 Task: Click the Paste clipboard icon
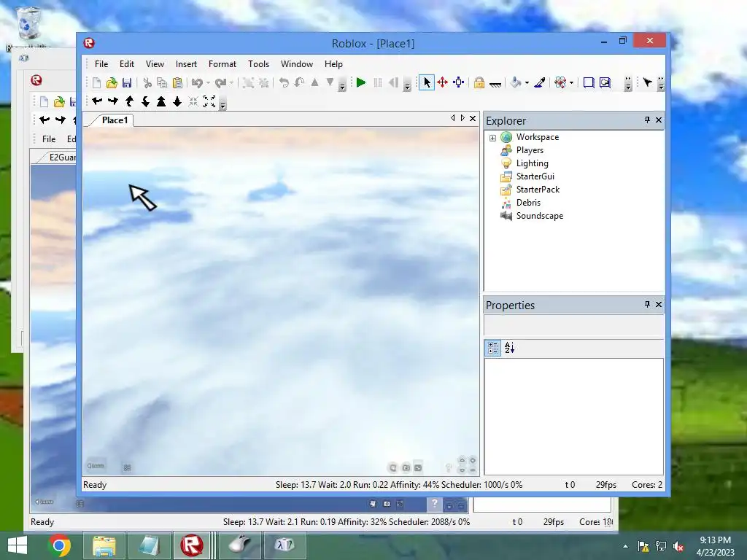(177, 83)
